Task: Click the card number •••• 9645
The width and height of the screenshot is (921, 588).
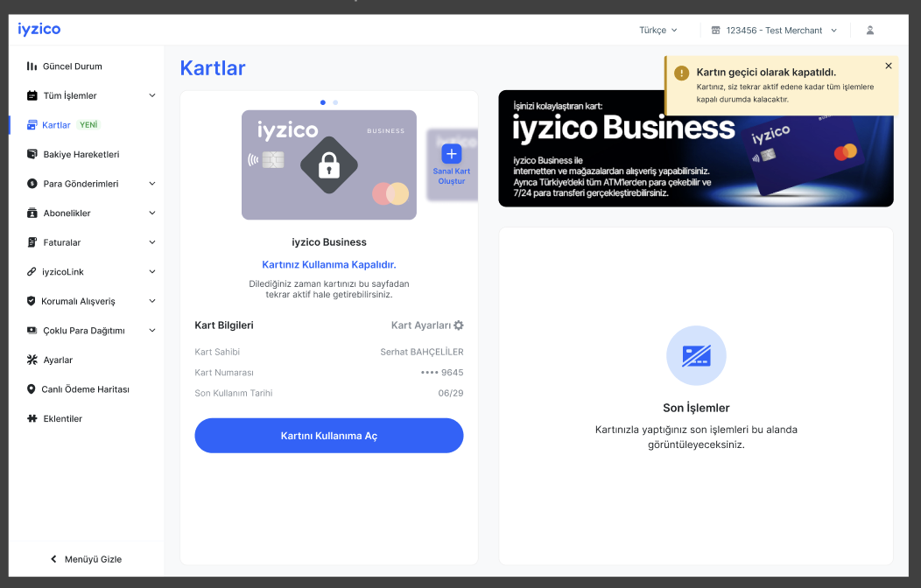Action: click(x=442, y=373)
